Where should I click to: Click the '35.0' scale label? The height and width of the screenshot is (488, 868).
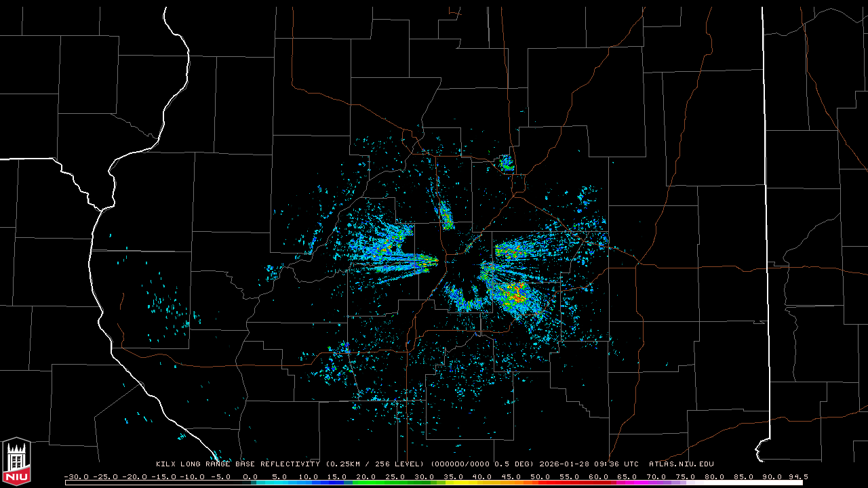click(x=454, y=476)
